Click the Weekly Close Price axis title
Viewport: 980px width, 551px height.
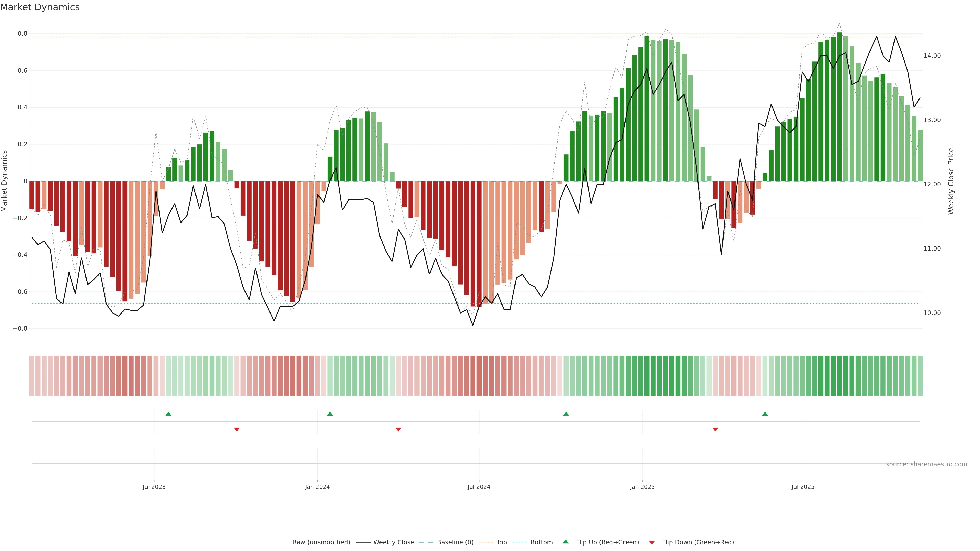pos(951,181)
